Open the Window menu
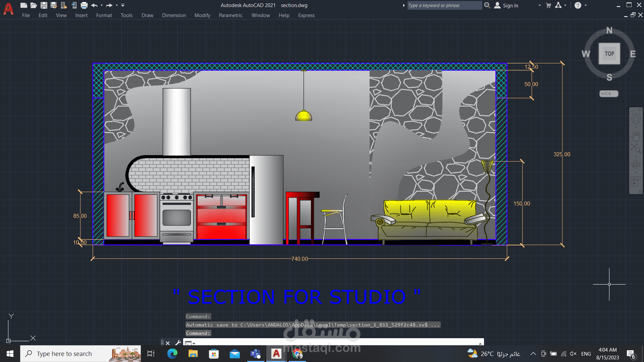The image size is (644, 362). pos(261,15)
